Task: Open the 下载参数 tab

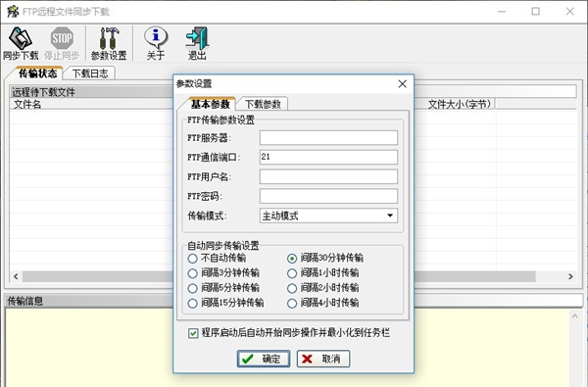Action: pyautogui.click(x=263, y=104)
